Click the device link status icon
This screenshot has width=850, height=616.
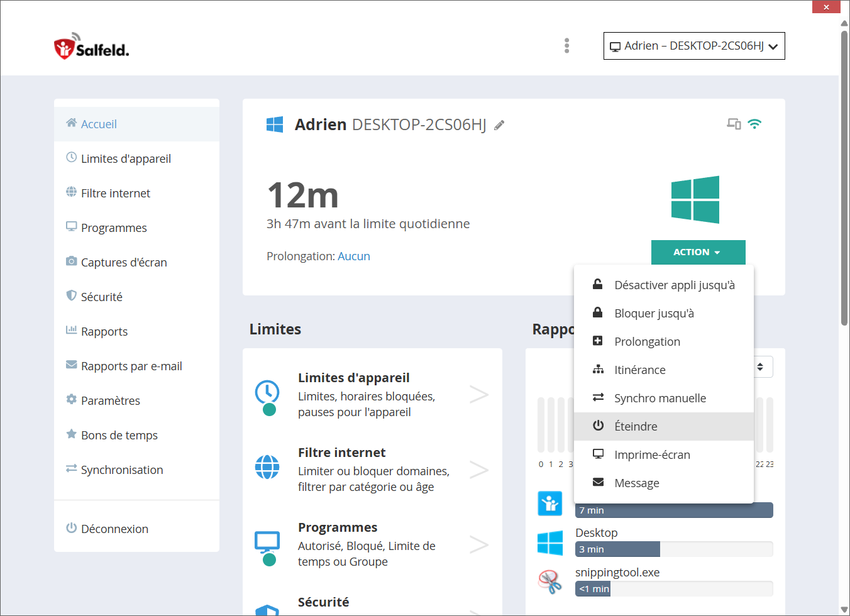pos(734,124)
